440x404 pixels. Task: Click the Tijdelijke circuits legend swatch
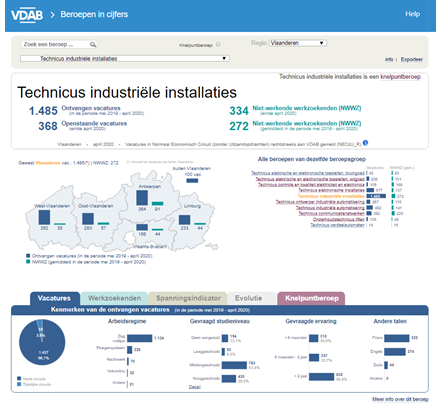19,384
